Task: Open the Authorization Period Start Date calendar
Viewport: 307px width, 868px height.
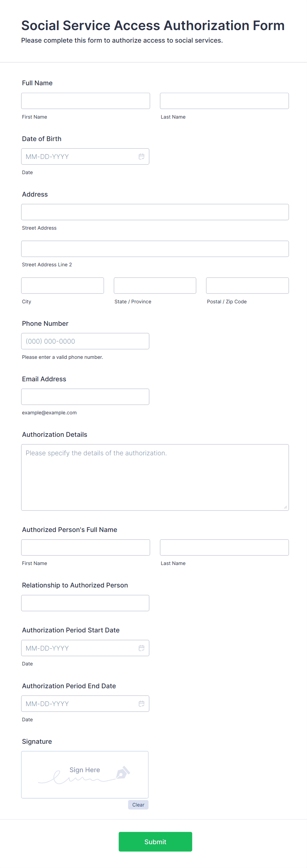Action: click(x=141, y=648)
